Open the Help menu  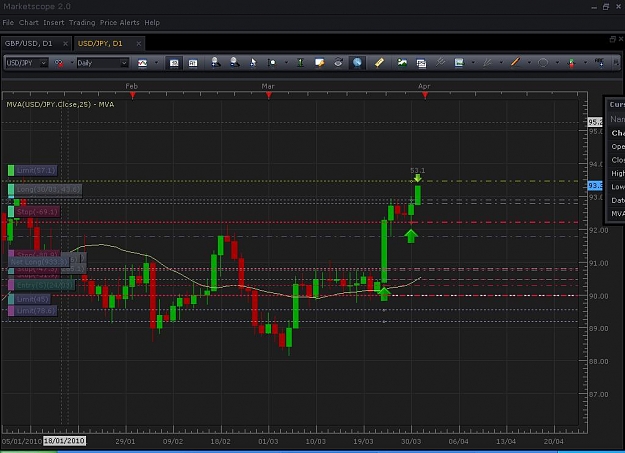tap(152, 23)
